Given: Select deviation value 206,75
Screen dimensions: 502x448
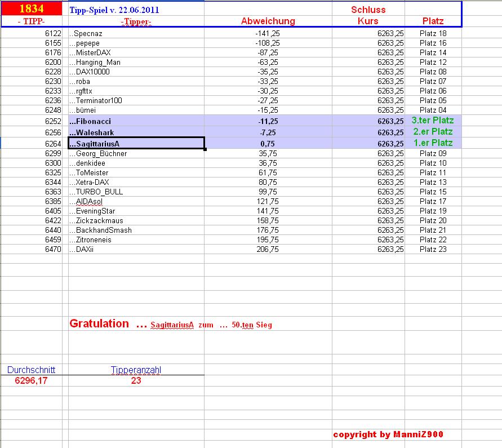Looking at the screenshot, I should click(x=268, y=250).
